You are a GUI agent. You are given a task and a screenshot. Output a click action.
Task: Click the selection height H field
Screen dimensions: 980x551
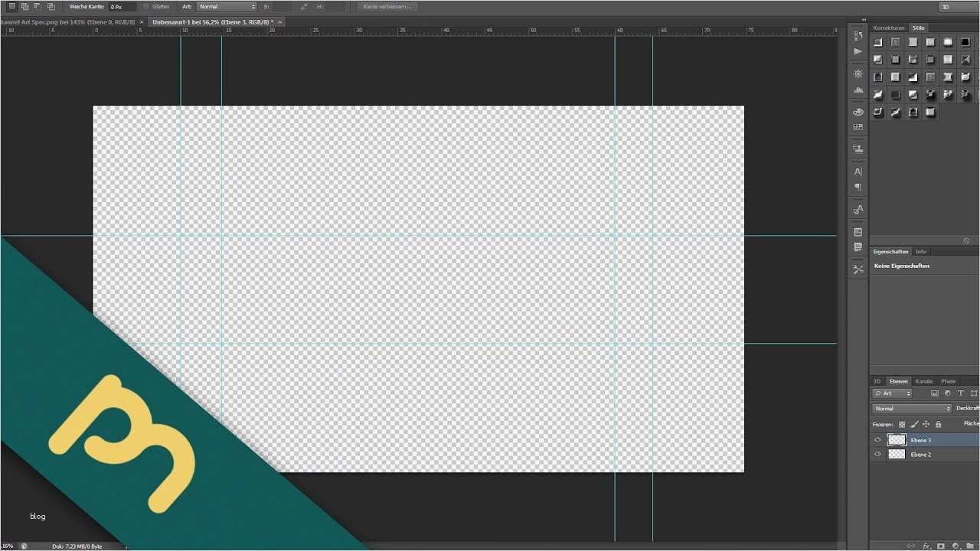coord(335,6)
